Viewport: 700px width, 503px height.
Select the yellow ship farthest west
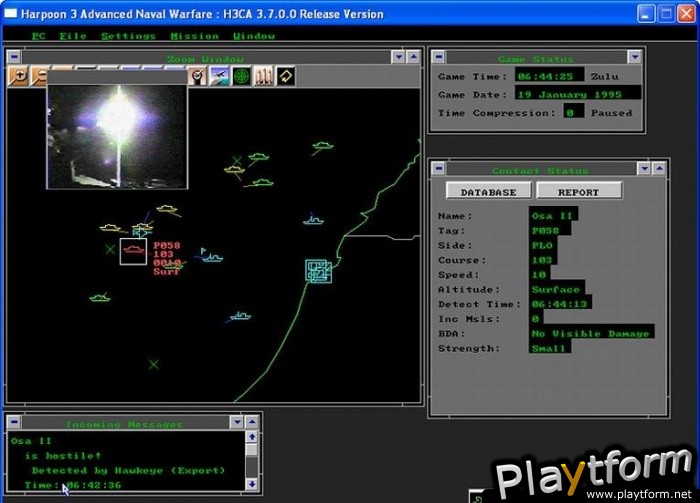[110, 228]
